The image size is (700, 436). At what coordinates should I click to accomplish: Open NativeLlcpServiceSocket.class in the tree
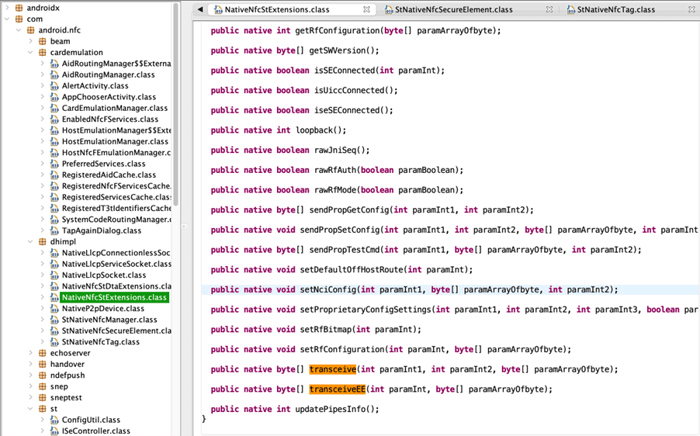click(x=117, y=264)
